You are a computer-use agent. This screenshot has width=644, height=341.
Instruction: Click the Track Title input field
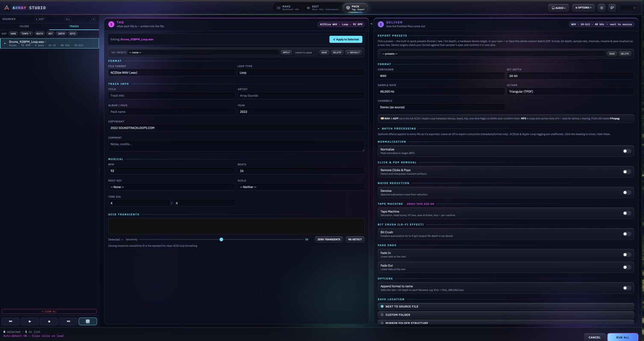171,96
